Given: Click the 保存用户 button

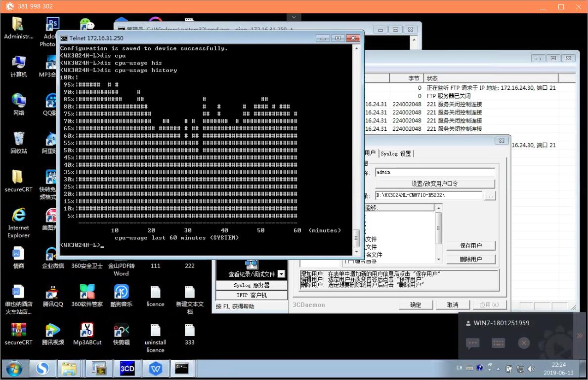Looking at the screenshot, I should click(x=470, y=246).
